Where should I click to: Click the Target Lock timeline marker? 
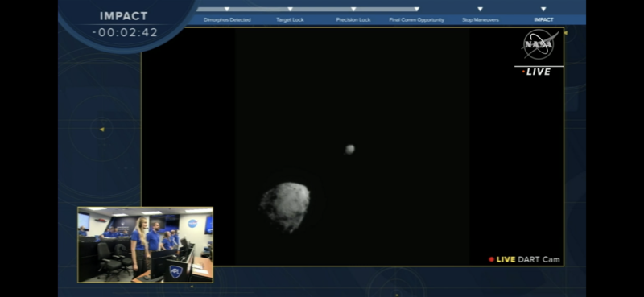(290, 9)
